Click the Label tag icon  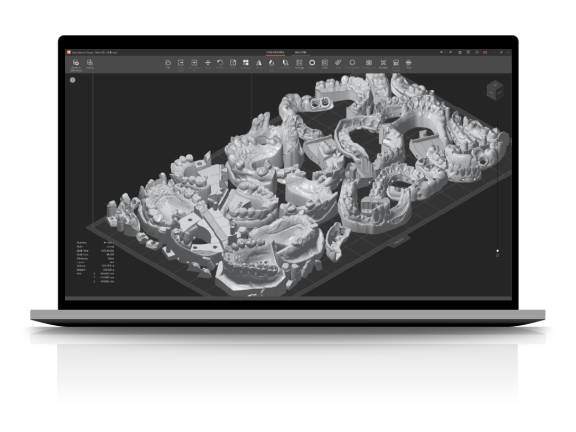click(x=338, y=64)
